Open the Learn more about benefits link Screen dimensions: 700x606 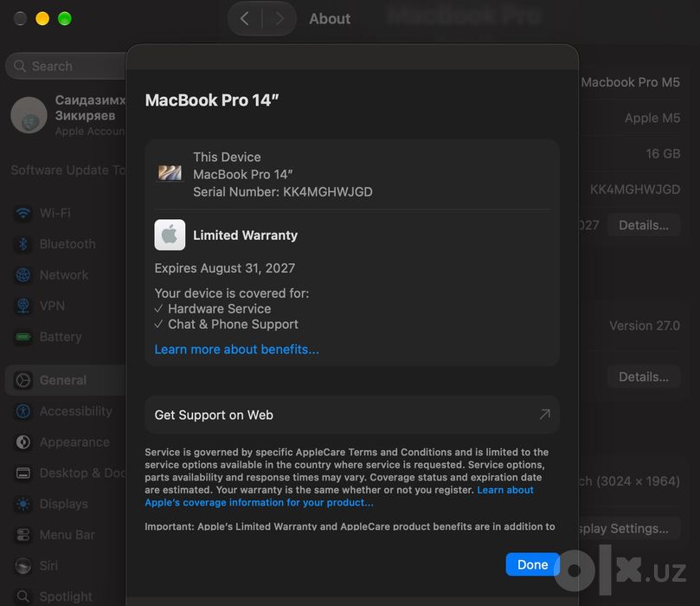(x=236, y=349)
